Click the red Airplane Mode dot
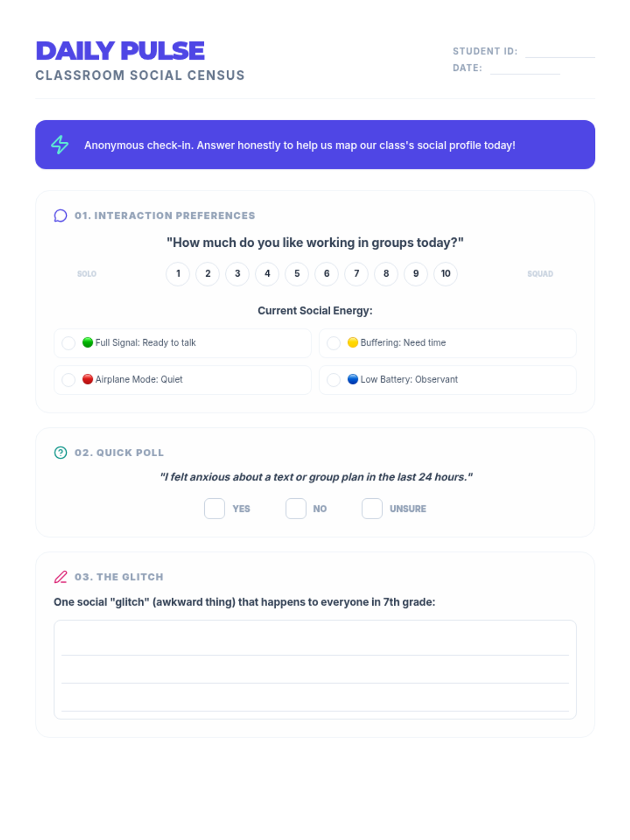Screen dimensions: 630x840 (88, 379)
